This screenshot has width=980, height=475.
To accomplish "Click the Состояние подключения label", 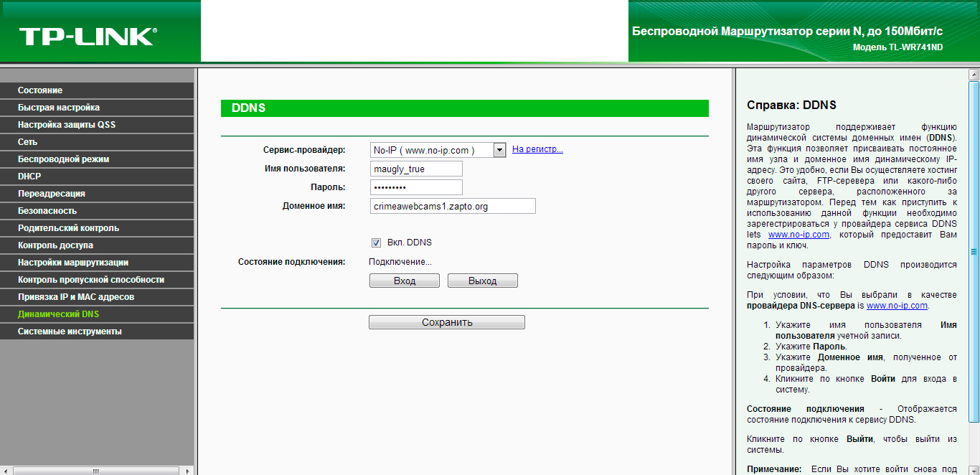I will 292,262.
